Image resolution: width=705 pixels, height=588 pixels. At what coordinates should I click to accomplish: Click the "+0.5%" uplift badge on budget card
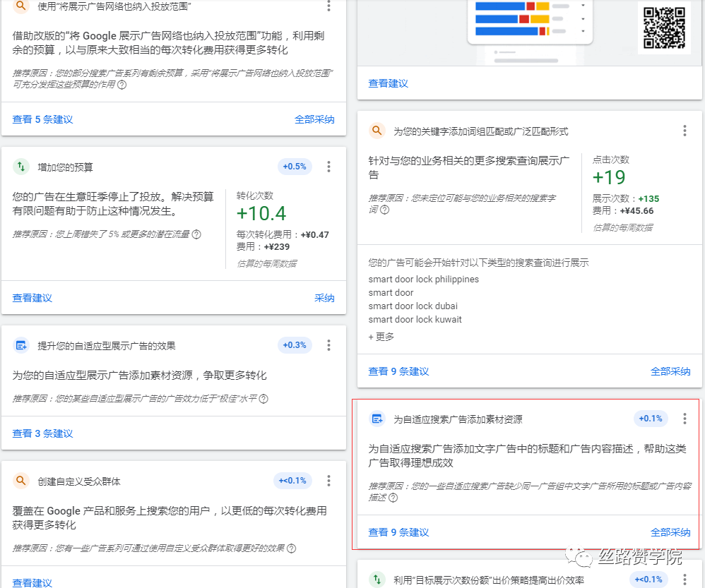coord(295,166)
